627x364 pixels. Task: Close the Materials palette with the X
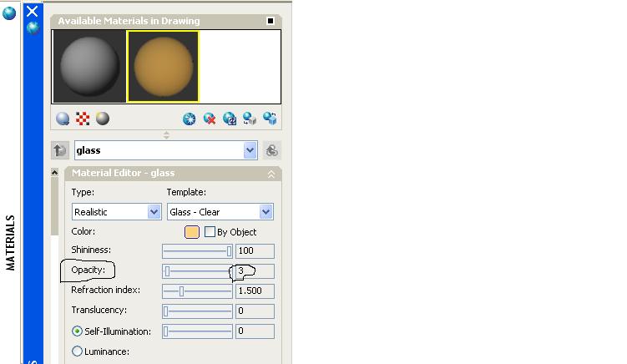(33, 11)
